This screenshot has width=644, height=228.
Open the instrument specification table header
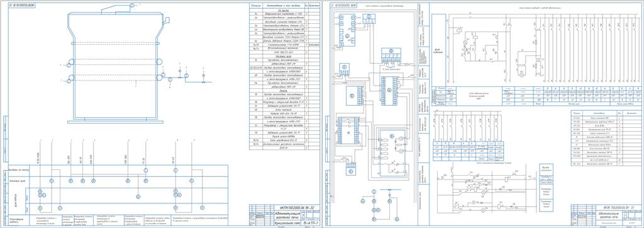click(284, 5)
